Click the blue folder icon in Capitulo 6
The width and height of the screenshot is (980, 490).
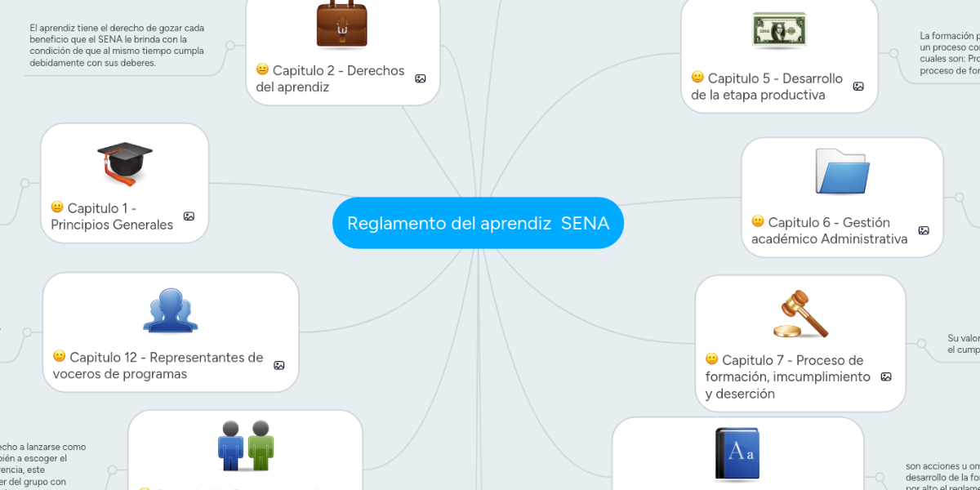coord(842,171)
